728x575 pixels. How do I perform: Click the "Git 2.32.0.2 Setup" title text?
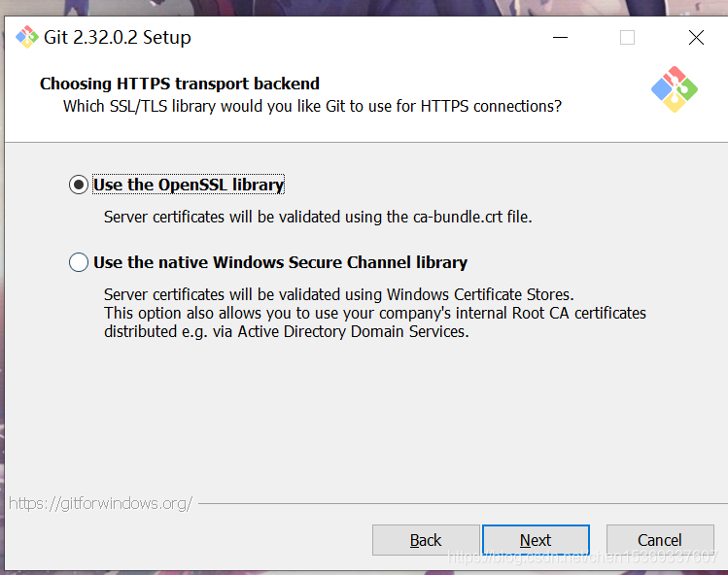(x=118, y=38)
